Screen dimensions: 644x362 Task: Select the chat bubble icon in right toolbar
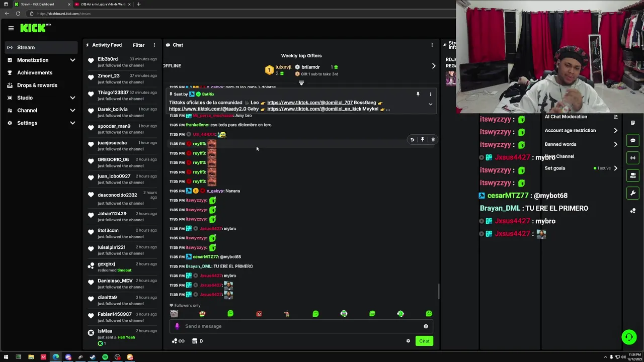click(x=633, y=140)
